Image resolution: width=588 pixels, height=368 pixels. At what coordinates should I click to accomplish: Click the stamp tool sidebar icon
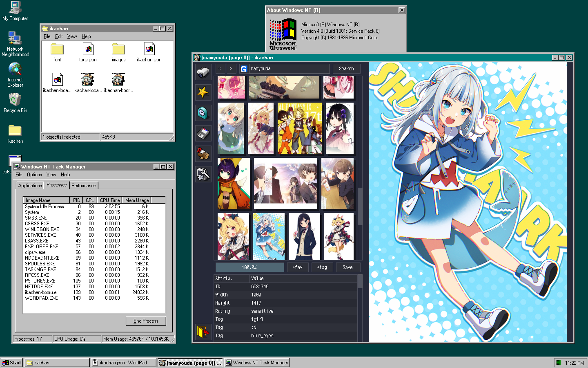coord(203,154)
